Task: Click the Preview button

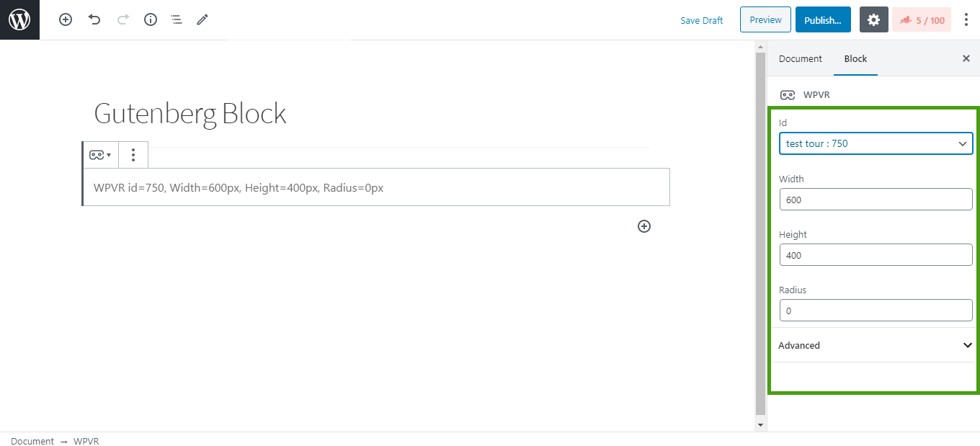Action: 765,20
